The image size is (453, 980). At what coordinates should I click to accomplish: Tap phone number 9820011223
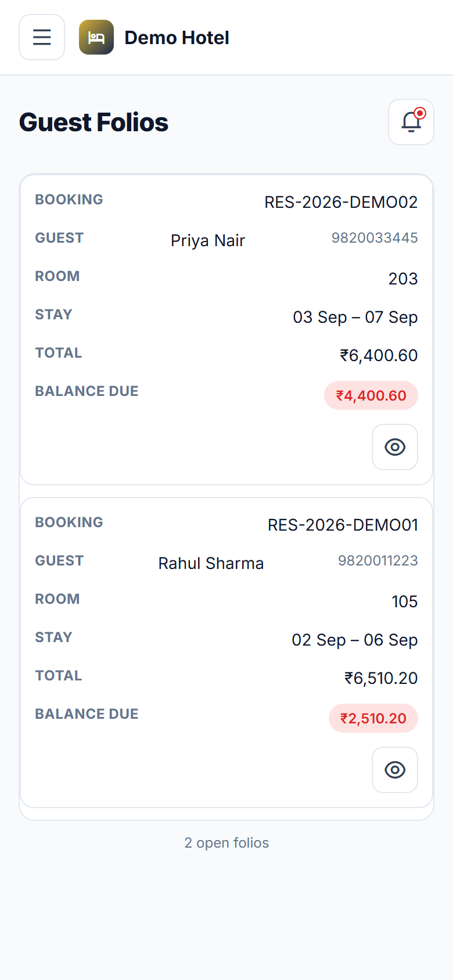click(378, 560)
